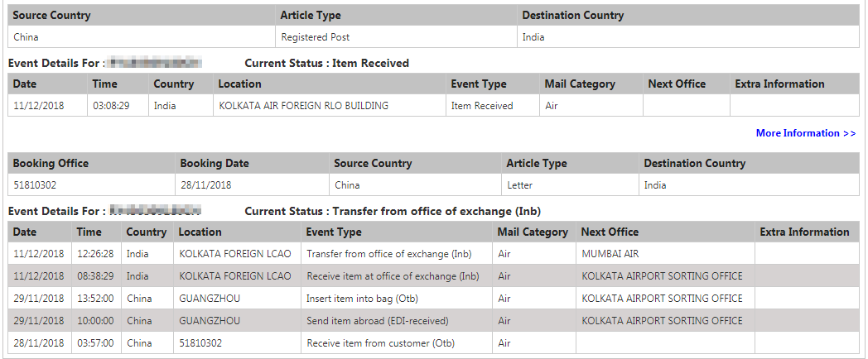Click the Booking Date 28/11/2018 cell

click(253, 185)
